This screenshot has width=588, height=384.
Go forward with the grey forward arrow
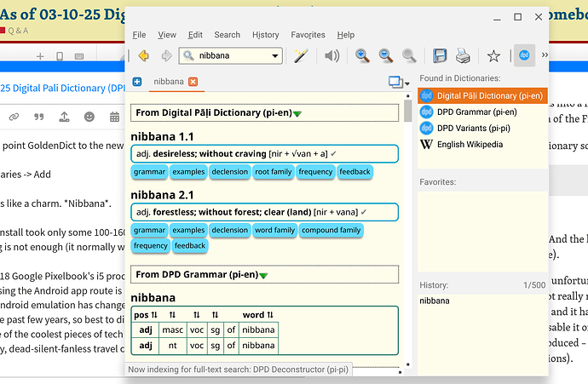(x=166, y=56)
